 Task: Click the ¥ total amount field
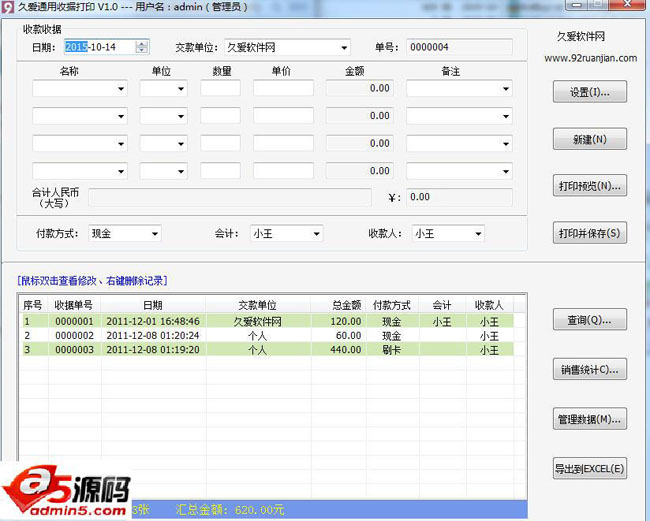click(x=459, y=197)
